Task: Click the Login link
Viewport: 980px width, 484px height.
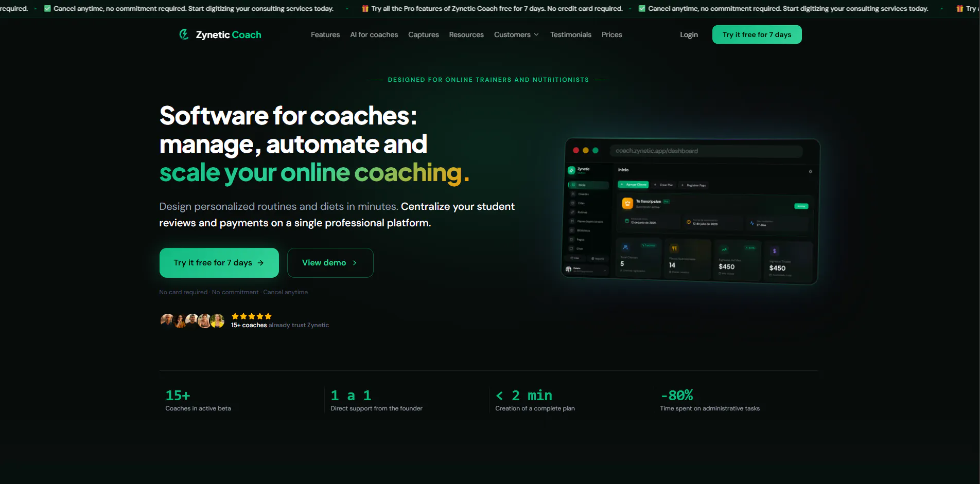Action: [x=689, y=34]
